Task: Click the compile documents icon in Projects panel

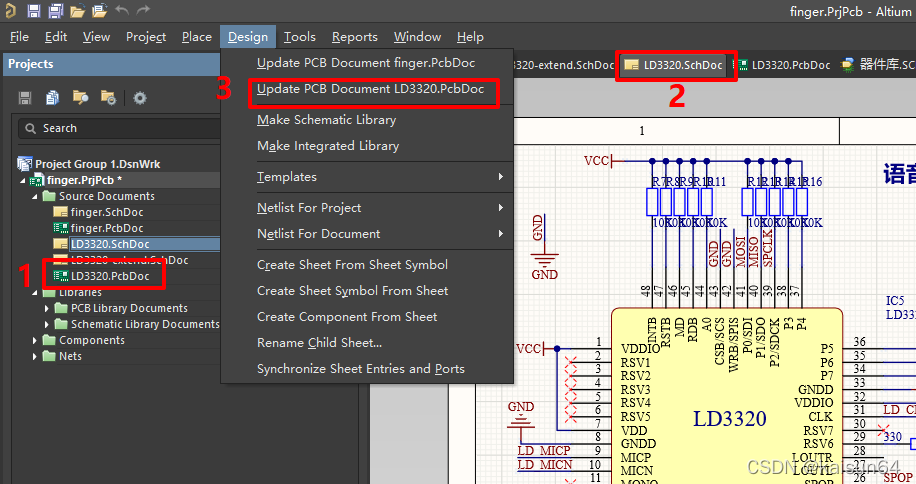Action: 53,98
